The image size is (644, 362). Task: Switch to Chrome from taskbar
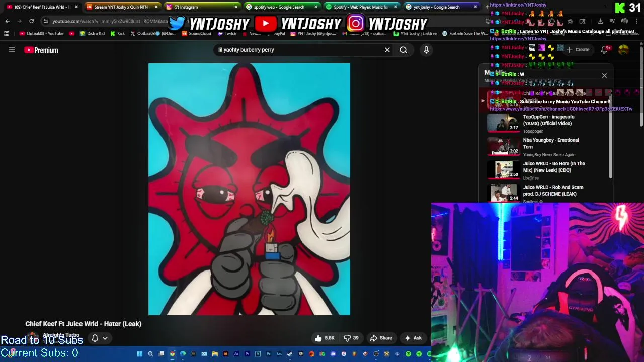click(173, 354)
